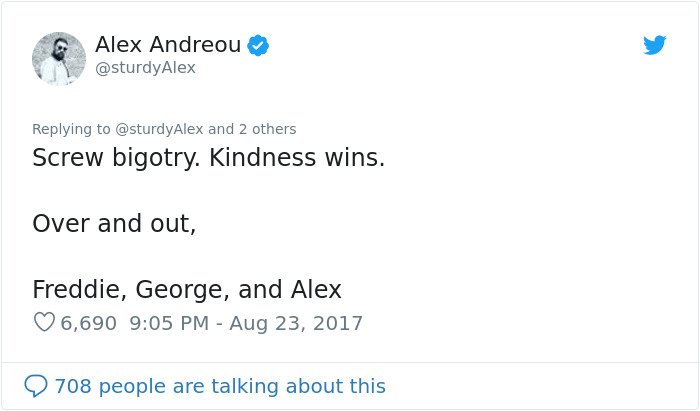Click the 6,690 likes count

coord(88,323)
